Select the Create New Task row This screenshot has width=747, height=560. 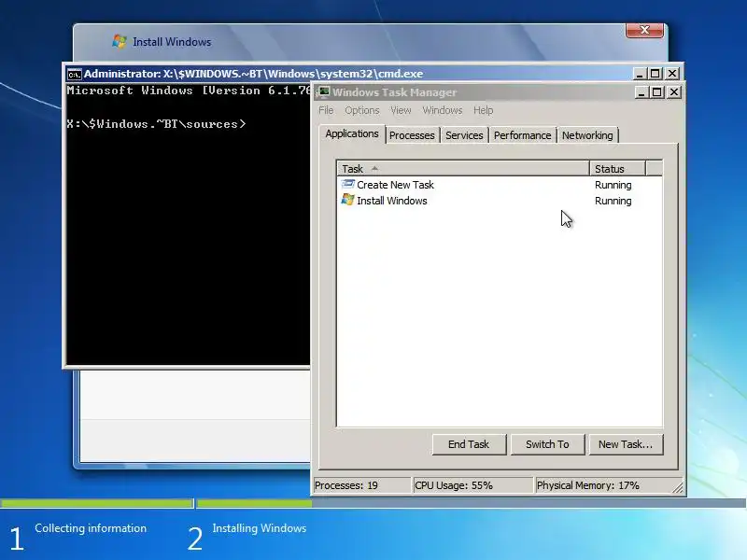coord(500,185)
